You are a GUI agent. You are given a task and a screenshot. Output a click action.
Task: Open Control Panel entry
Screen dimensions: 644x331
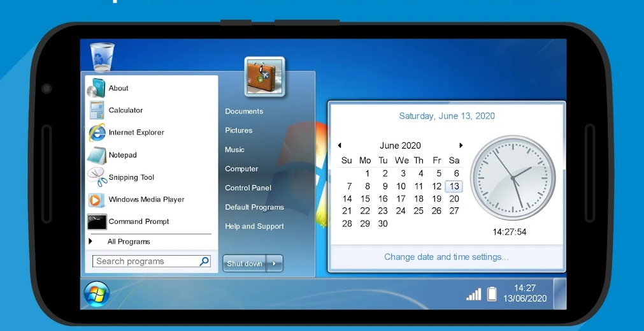coord(248,188)
